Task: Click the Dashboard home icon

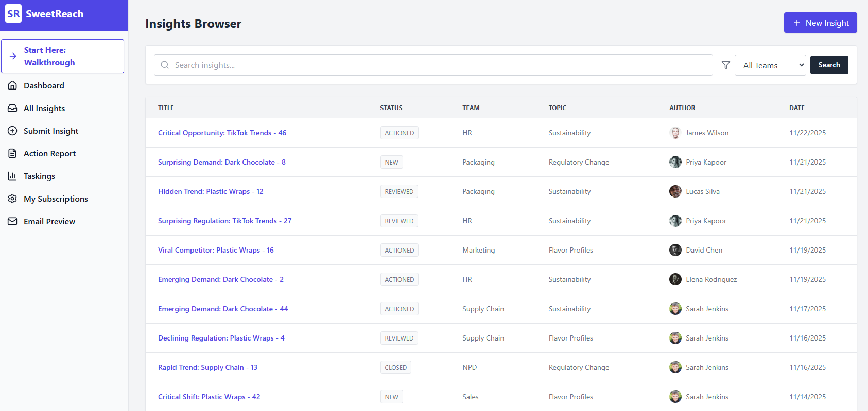Action: (x=12, y=85)
